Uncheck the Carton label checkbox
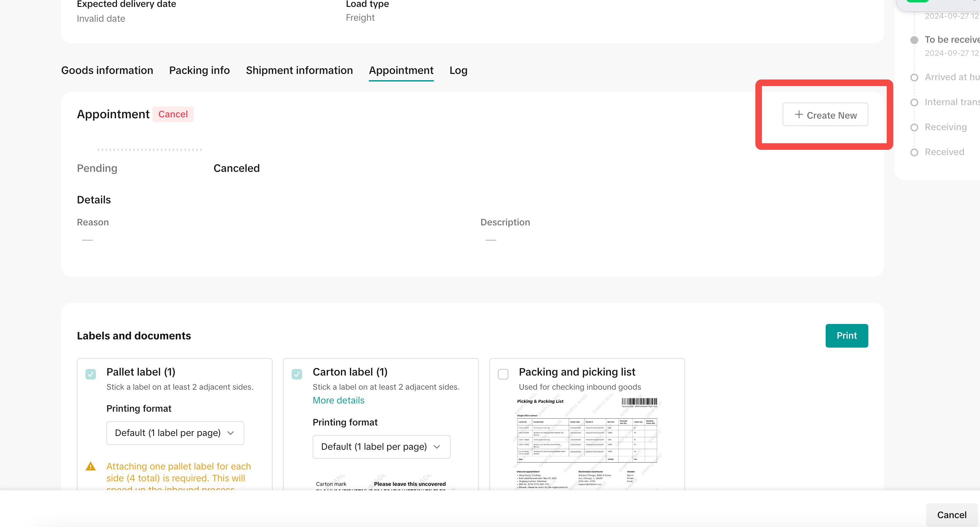Image resolution: width=980 pixels, height=527 pixels. [x=297, y=374]
